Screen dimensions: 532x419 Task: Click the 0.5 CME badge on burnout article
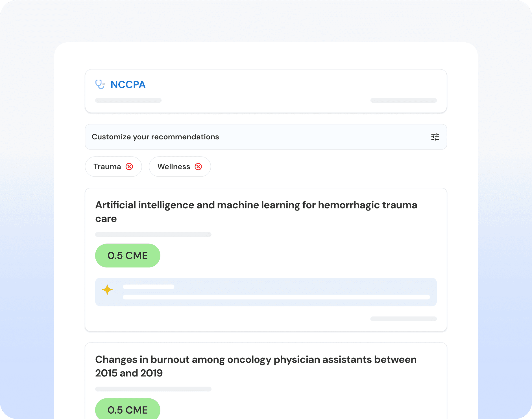tap(128, 410)
